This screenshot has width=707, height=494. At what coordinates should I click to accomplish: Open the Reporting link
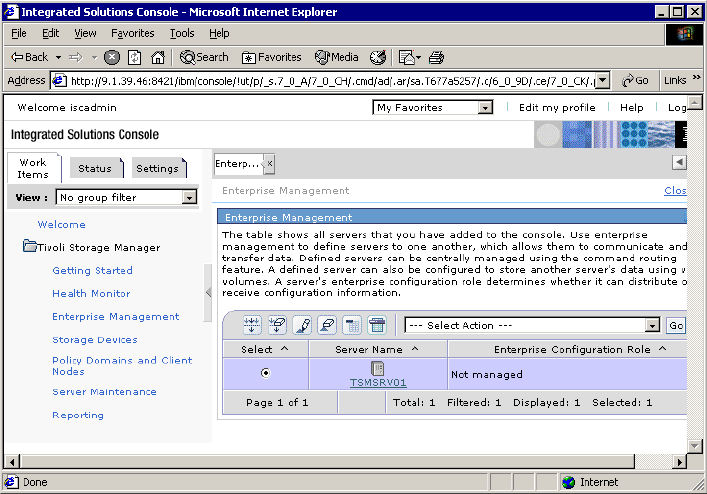pos(78,415)
